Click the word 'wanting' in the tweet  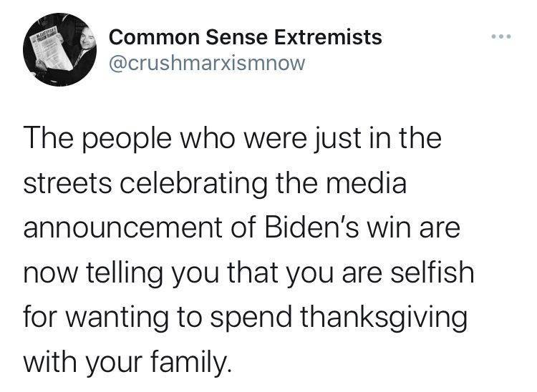[x=117, y=318]
